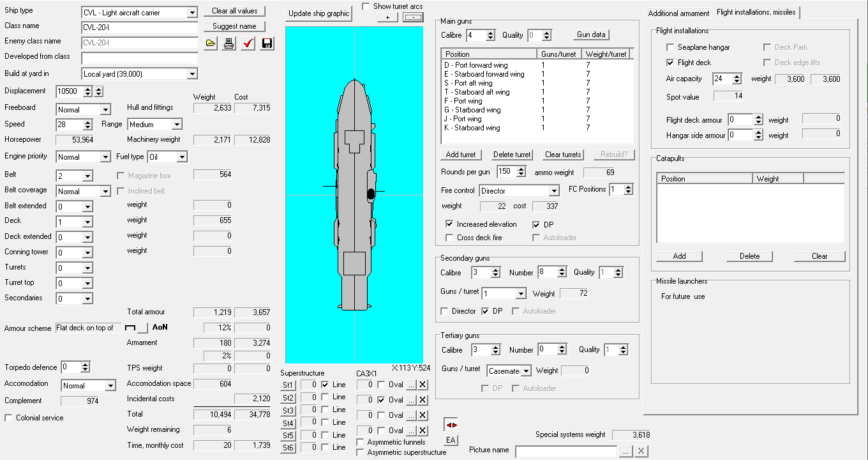
Task: Click the X clear Picture name button
Action: [641, 451]
